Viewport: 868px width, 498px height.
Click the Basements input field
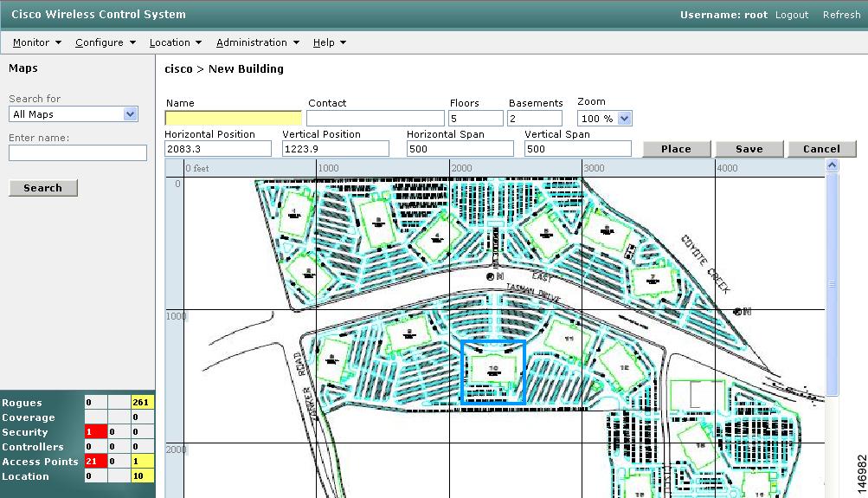tap(535, 118)
